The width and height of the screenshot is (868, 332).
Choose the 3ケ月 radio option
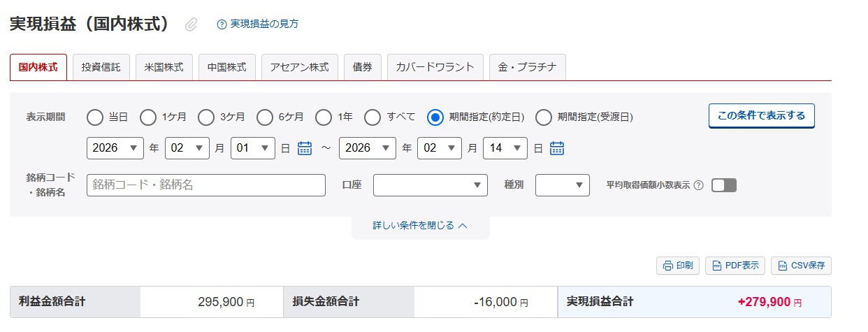[206, 117]
